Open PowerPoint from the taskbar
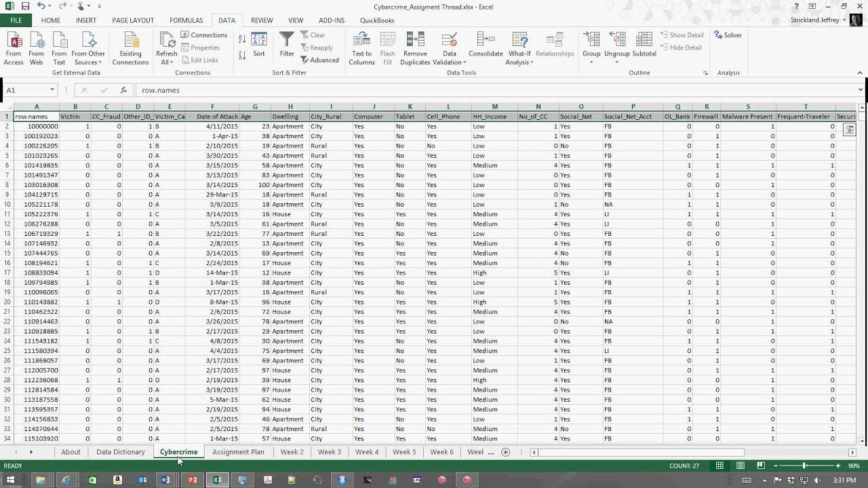The image size is (868, 488). [193, 480]
